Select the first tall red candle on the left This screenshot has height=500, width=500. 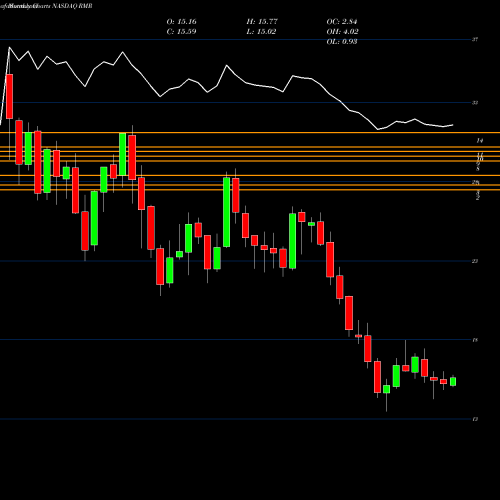pyautogui.click(x=9, y=96)
